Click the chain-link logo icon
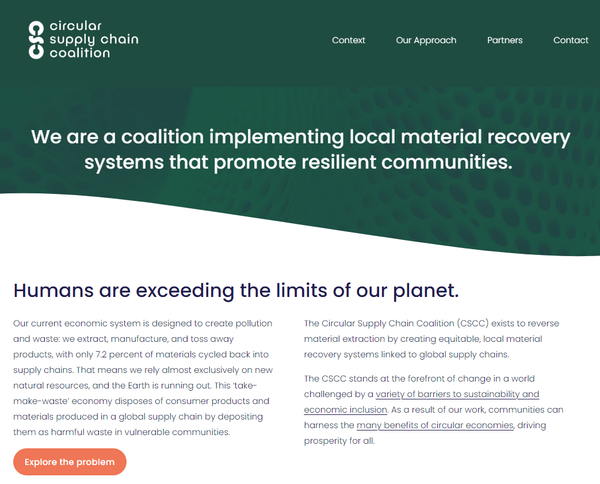This screenshot has width=600, height=484. pyautogui.click(x=37, y=40)
